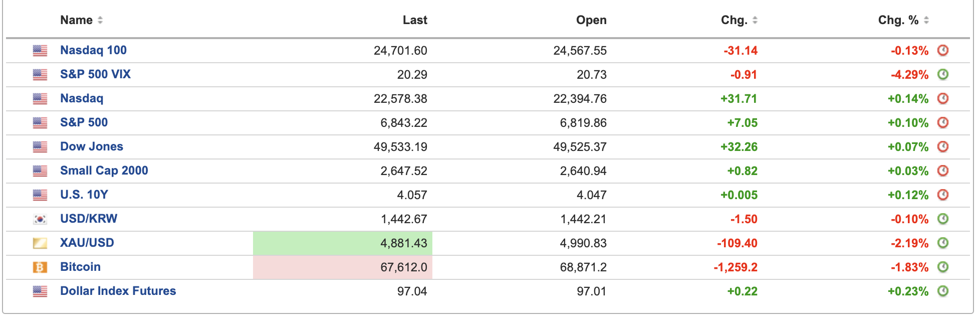Screen dimensions: 980x320
Task: Open the Small Cap 2000 link
Action: pos(104,171)
